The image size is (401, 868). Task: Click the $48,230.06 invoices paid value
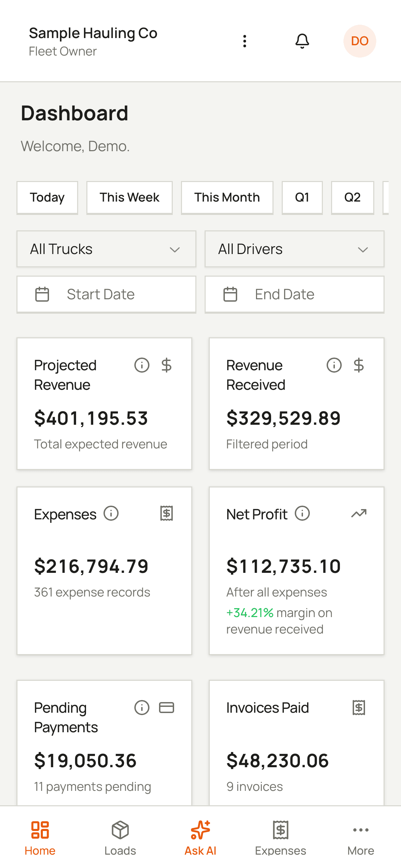coord(278,761)
